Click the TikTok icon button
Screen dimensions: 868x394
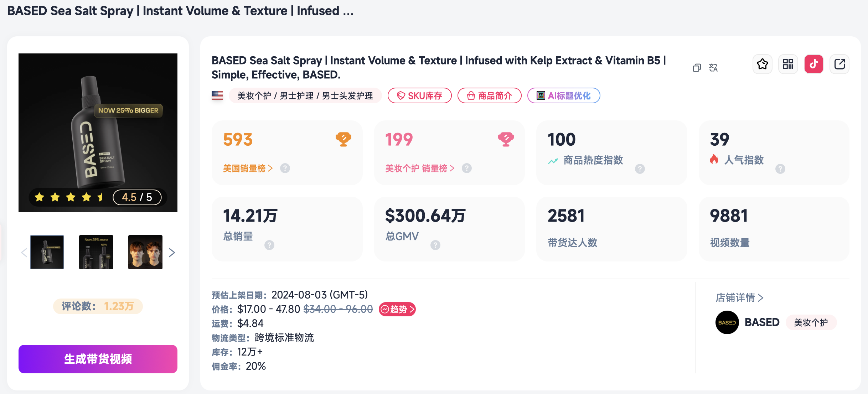coord(814,64)
